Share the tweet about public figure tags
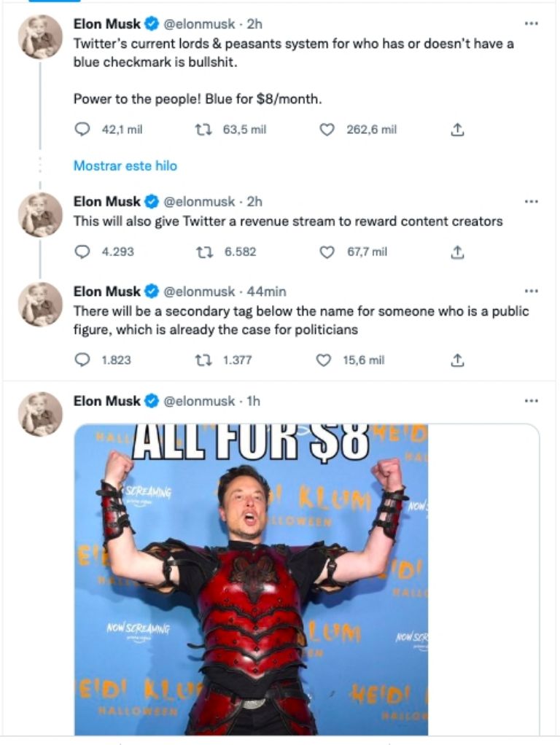The image size is (560, 745). (458, 359)
